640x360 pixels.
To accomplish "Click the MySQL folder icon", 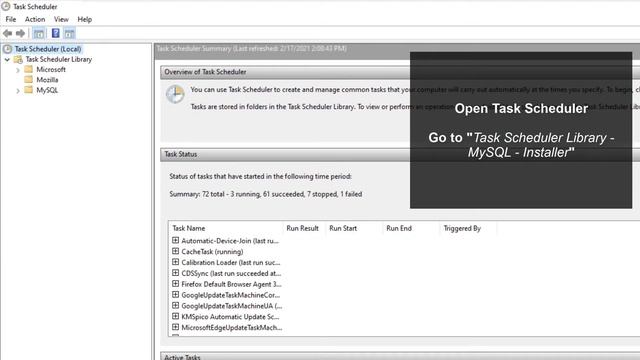I will 29,90.
